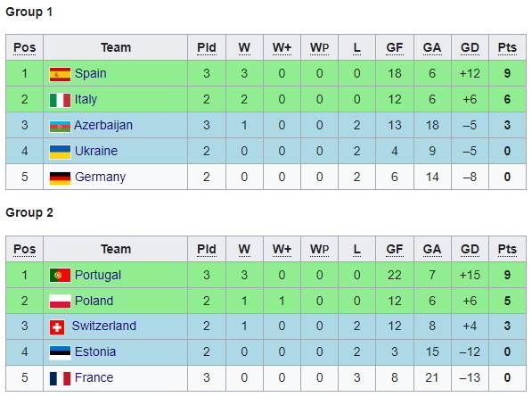
Task: Click the W+ header in Group 2
Action: 282,249
